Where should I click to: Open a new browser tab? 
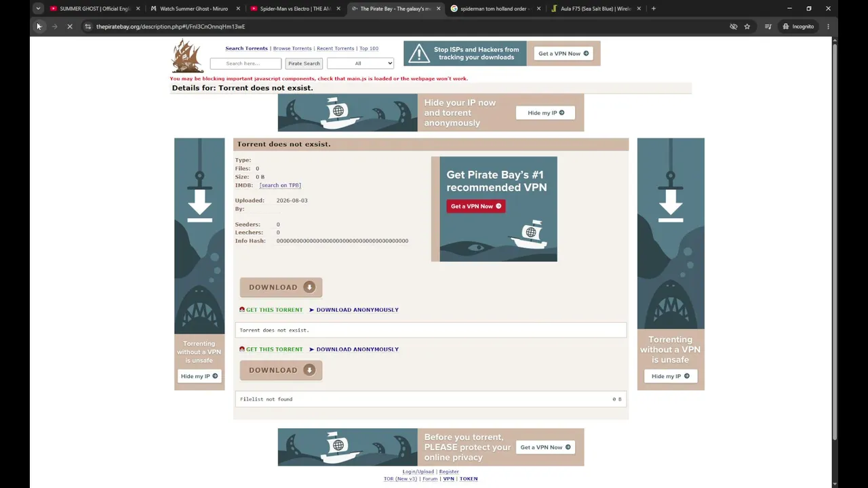[654, 9]
